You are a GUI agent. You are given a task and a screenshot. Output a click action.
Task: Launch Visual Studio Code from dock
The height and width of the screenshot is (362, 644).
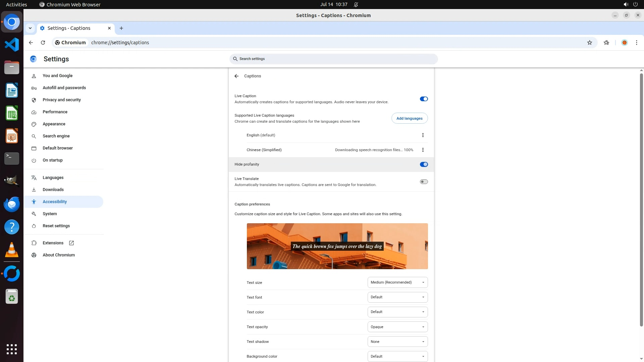point(12,45)
